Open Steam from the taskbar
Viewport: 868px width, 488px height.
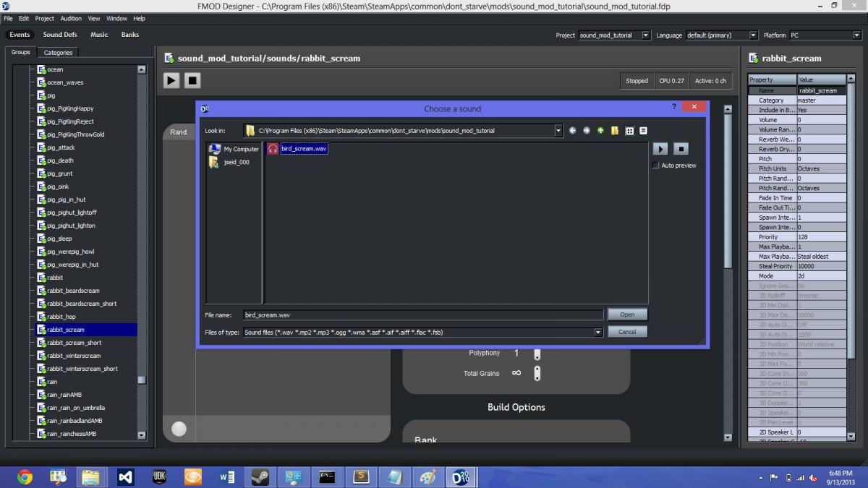tap(260, 477)
